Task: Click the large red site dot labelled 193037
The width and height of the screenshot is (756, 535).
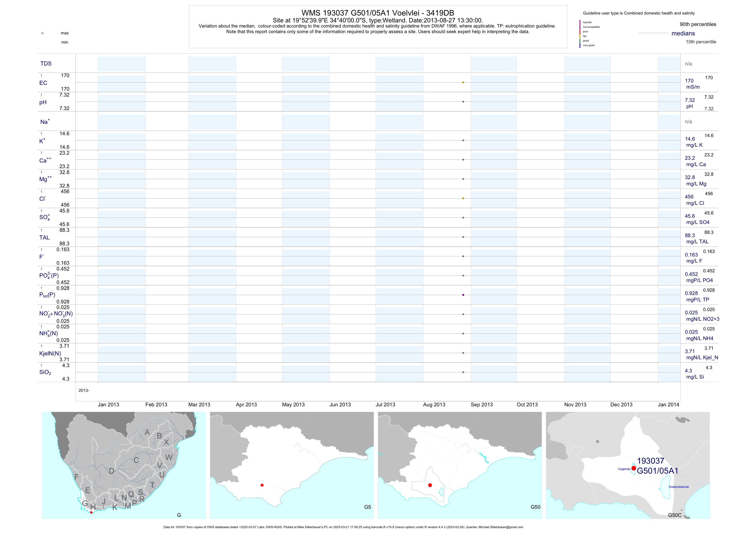Action: click(x=634, y=468)
